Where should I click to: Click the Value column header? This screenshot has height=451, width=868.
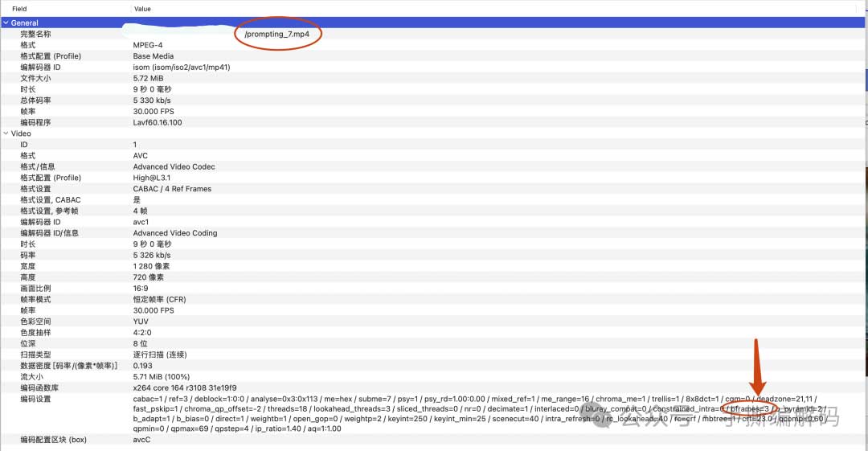point(142,8)
